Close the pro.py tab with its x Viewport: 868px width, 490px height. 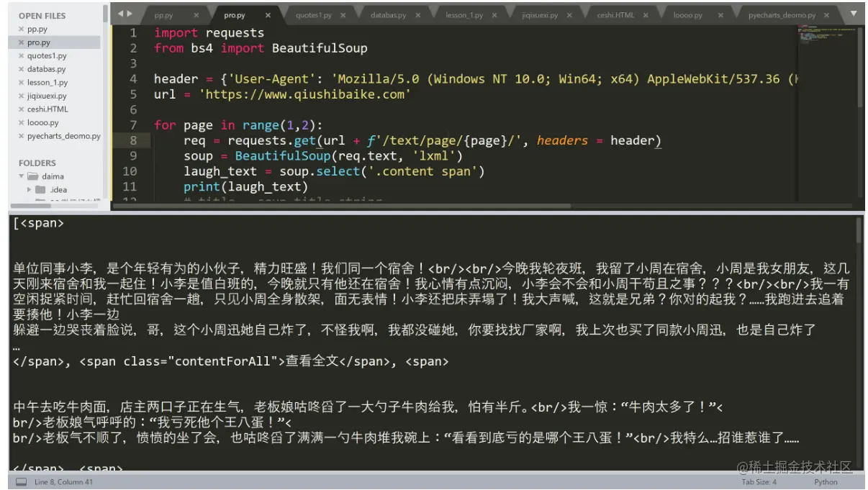[x=268, y=15]
